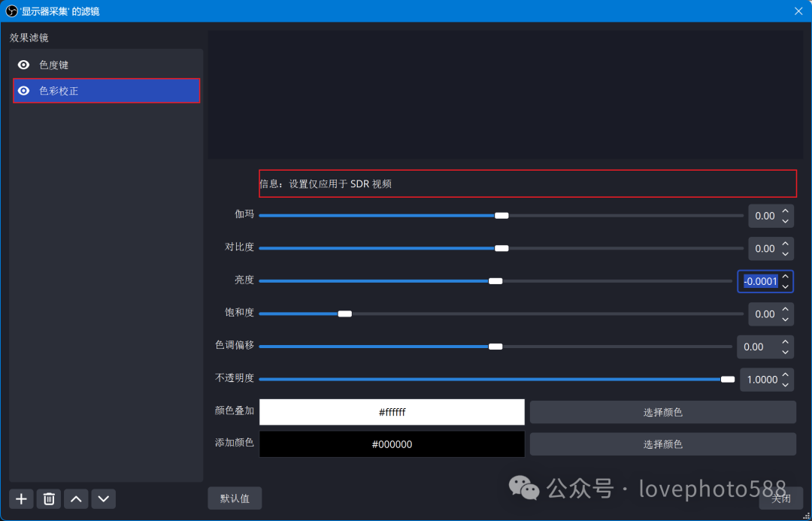The width and height of the screenshot is (812, 521).
Task: Toggle visibility of 色度键 filter
Action: [x=24, y=65]
